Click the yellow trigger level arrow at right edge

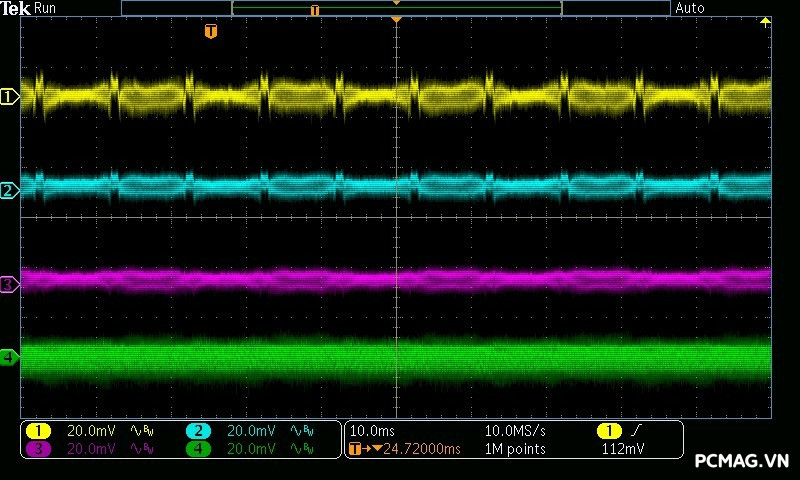point(766,22)
